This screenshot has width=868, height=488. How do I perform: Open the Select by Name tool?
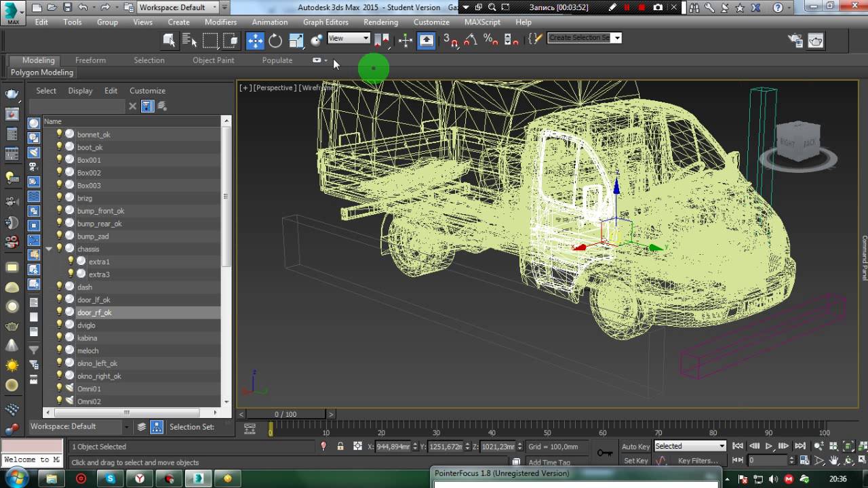[x=189, y=41]
